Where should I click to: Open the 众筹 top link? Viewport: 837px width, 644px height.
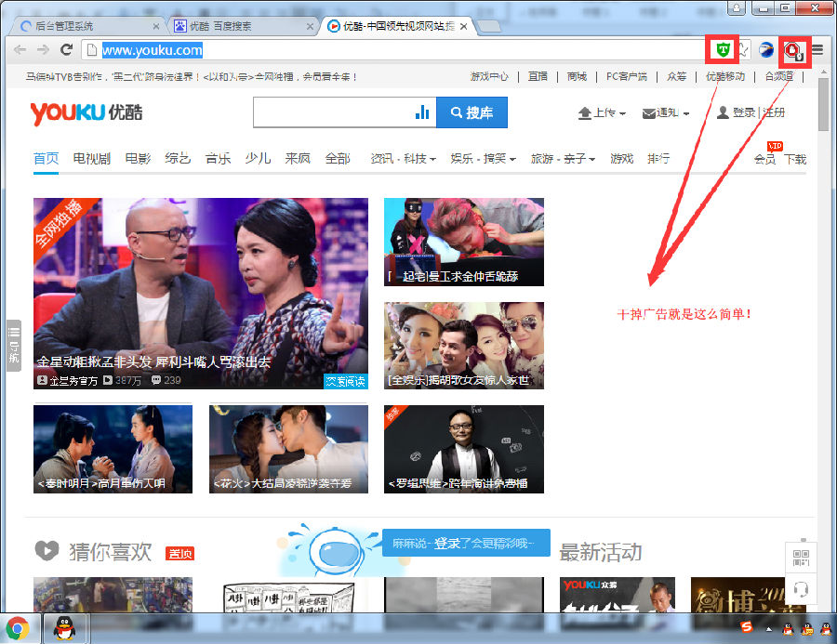click(676, 77)
